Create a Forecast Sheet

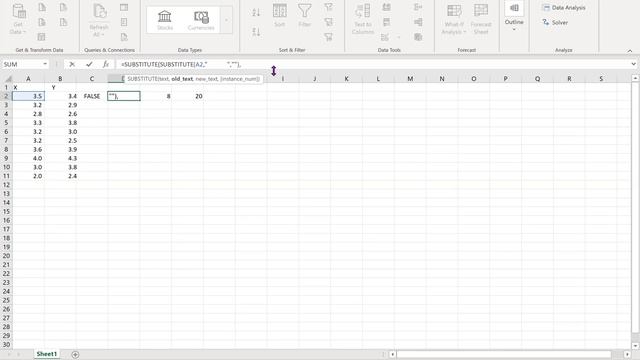(x=481, y=19)
